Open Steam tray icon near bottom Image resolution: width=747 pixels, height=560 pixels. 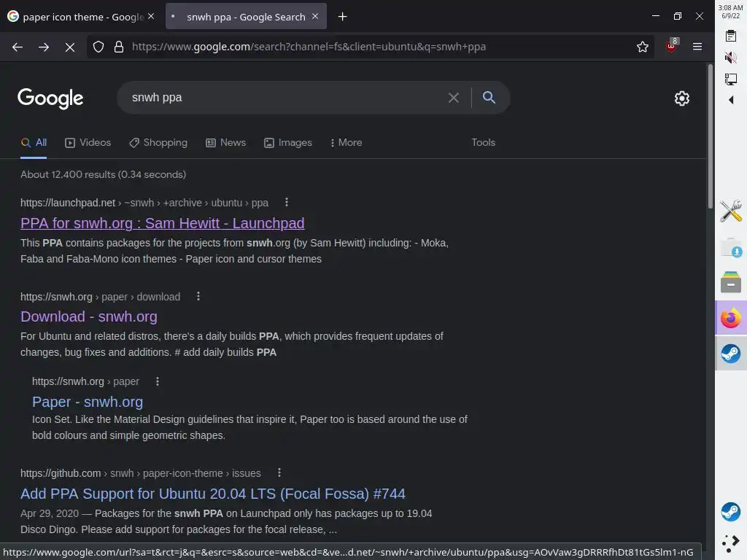point(731,512)
